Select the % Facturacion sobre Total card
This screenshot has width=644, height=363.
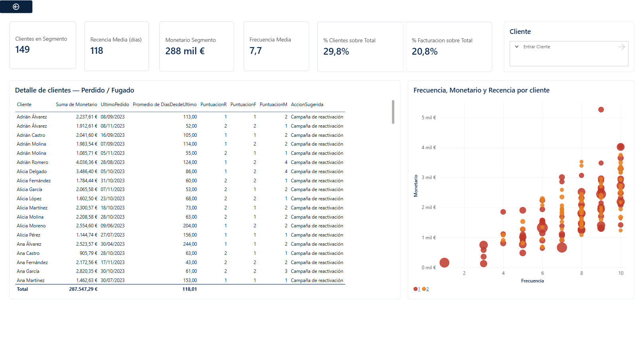tap(449, 47)
